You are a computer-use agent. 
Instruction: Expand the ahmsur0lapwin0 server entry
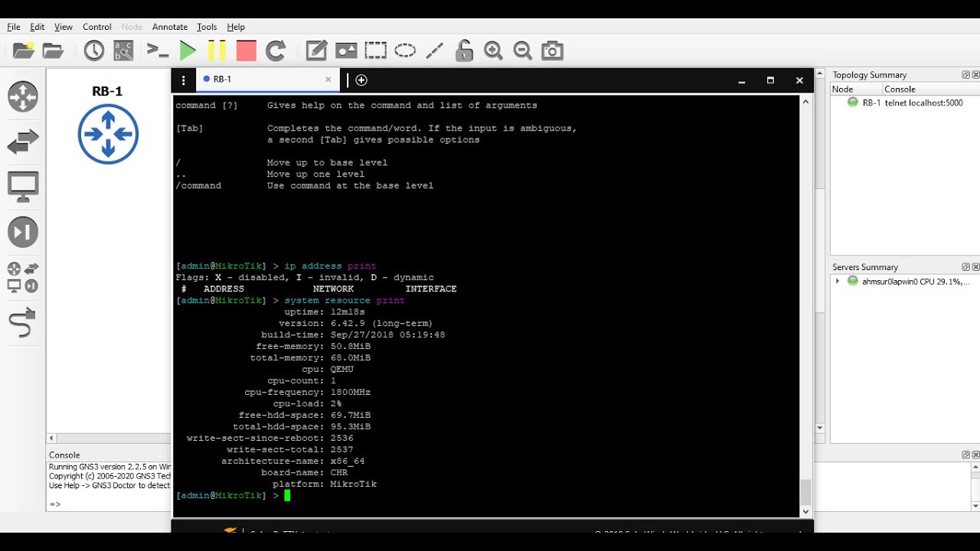[x=838, y=282]
